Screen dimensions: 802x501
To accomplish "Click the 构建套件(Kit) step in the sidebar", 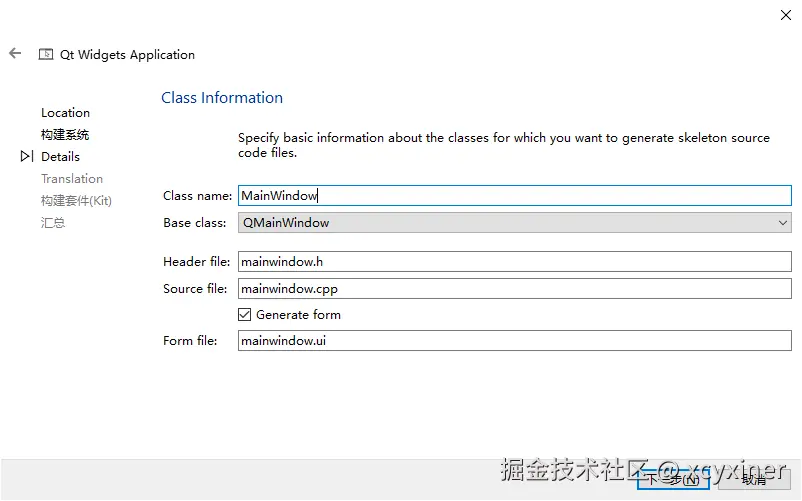I will coord(76,201).
